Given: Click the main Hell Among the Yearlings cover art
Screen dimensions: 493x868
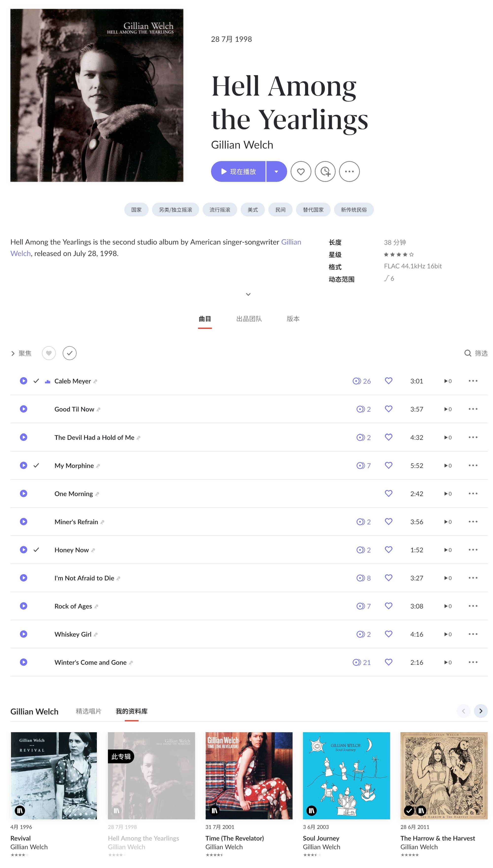Looking at the screenshot, I should [x=97, y=95].
